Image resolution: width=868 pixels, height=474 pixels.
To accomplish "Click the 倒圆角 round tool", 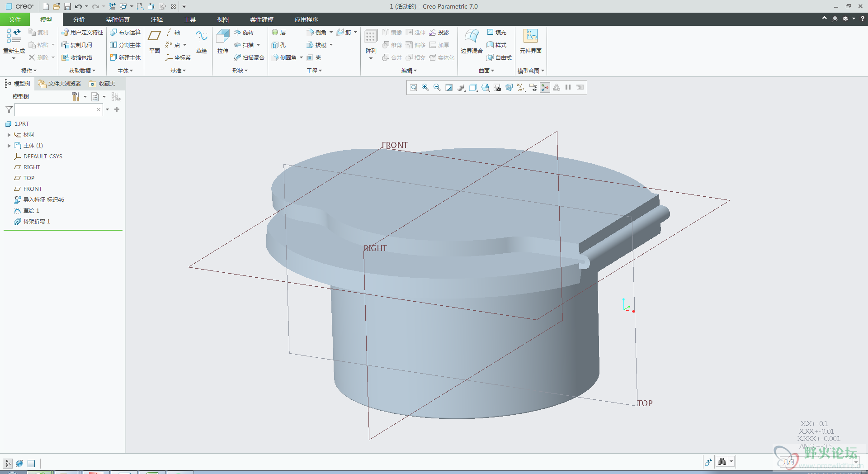I will [284, 57].
